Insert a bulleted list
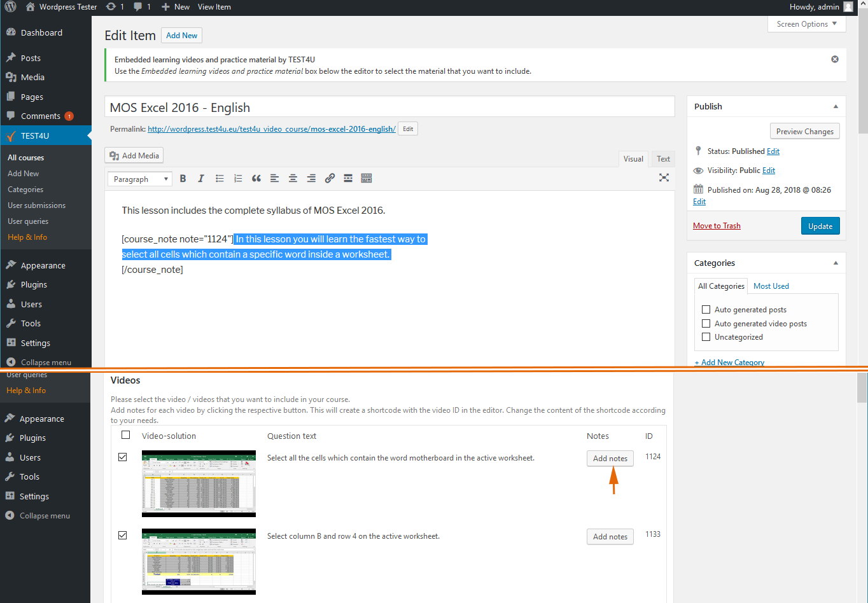This screenshot has width=868, height=603. click(x=220, y=179)
